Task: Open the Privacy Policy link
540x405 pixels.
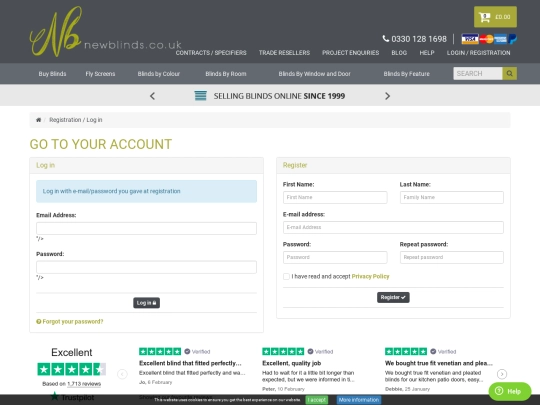Action: tap(371, 277)
